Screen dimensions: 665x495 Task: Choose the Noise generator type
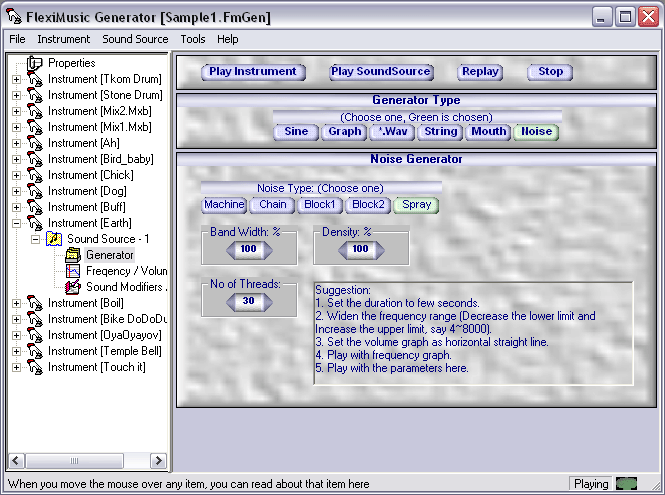(536, 131)
